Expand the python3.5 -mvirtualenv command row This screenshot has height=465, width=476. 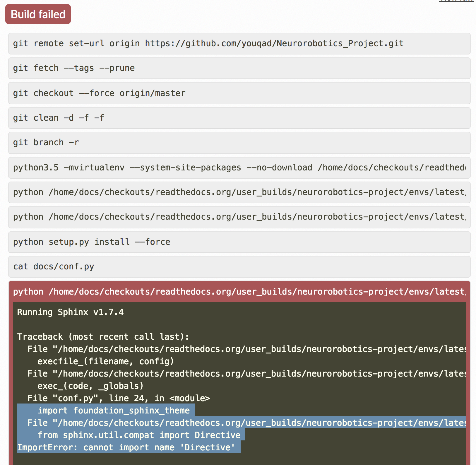tap(239, 168)
